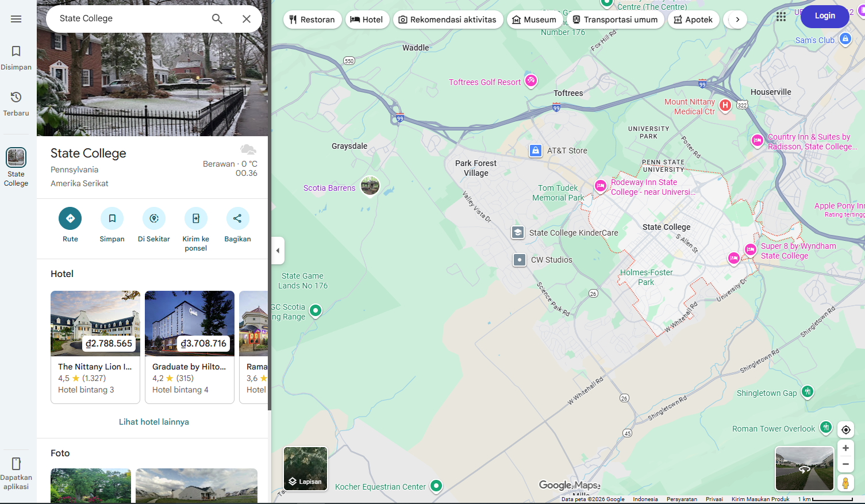The height and width of the screenshot is (504, 865).
Task: Click the Roman Tower Overlook marker
Action: 826,427
